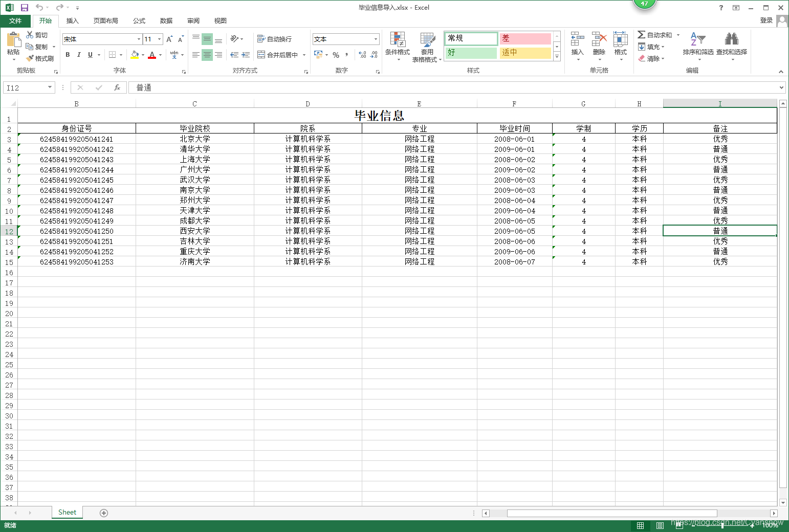
Task: Switch to the Formulas tab
Action: point(139,21)
